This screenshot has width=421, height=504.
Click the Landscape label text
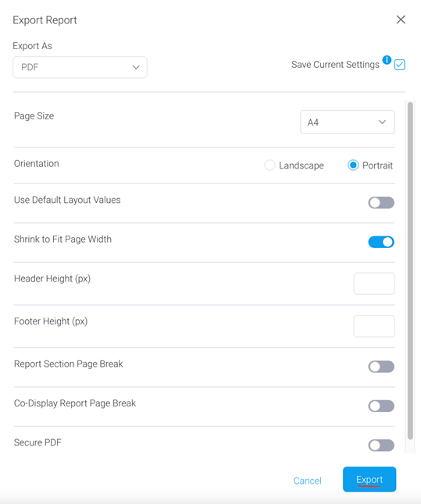301,165
